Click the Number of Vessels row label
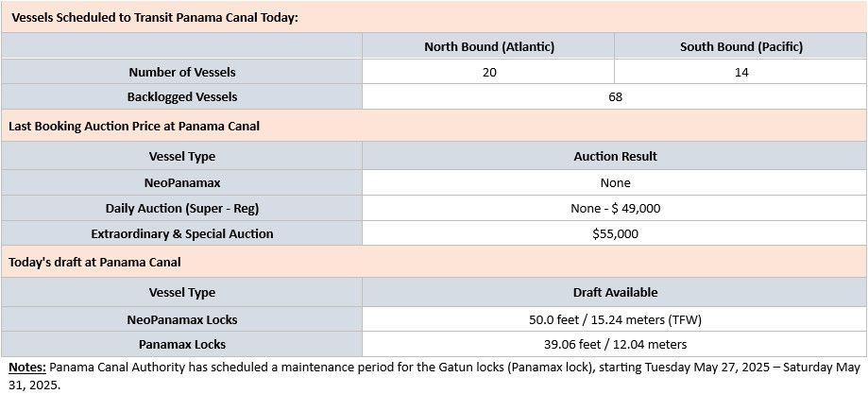Viewport: 868px width, 394px height. click(181, 72)
